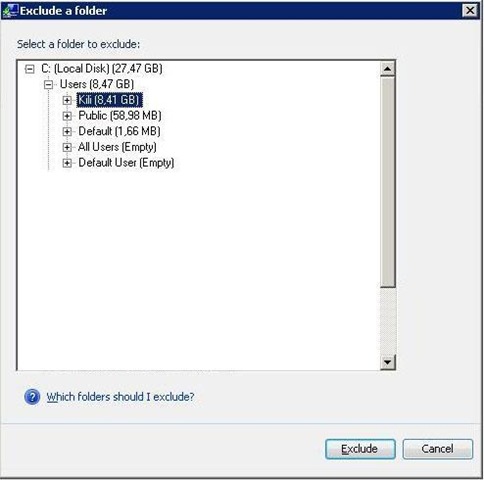Screen dimensions: 484x480
Task: Select the Kili (8,41 GB) folder
Action: tap(110, 100)
